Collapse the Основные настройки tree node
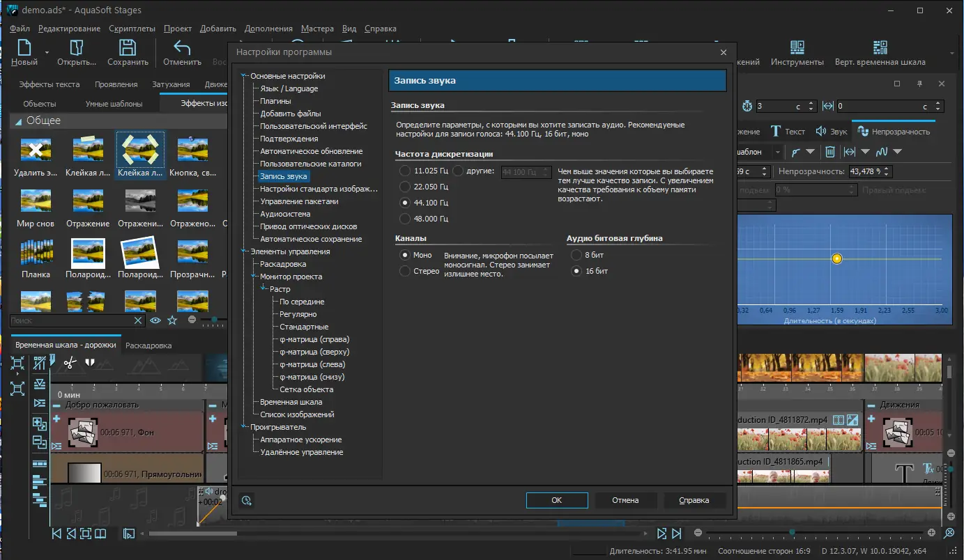The image size is (964, 560). [244, 76]
